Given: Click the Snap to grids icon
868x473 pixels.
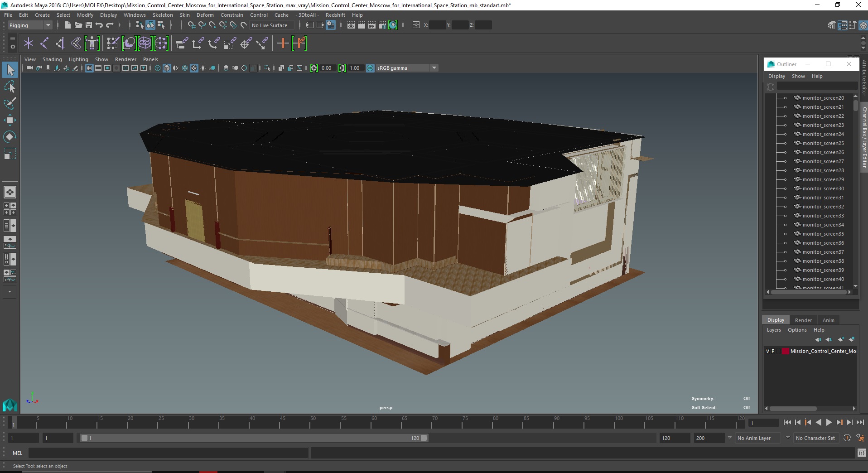Looking at the screenshot, I should pyautogui.click(x=191, y=25).
